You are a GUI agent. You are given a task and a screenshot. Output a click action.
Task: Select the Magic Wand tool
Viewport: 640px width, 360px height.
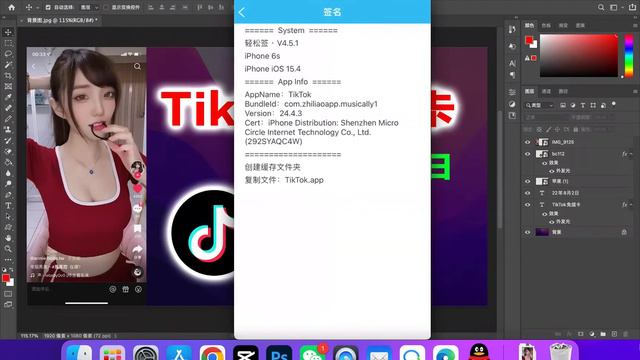pyautogui.click(x=8, y=64)
